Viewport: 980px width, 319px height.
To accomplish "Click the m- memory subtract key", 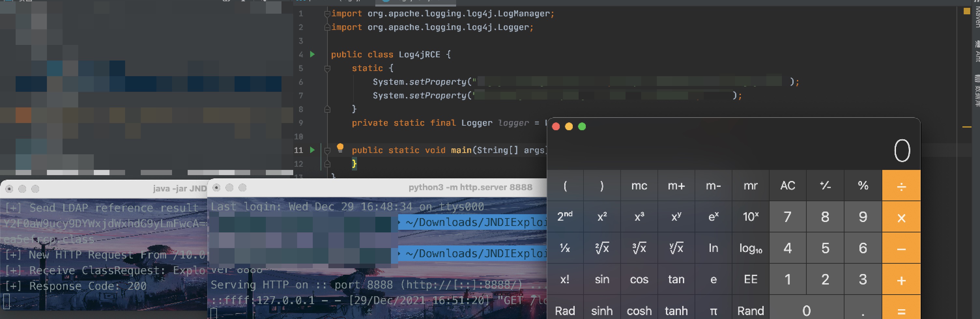I will 713,186.
